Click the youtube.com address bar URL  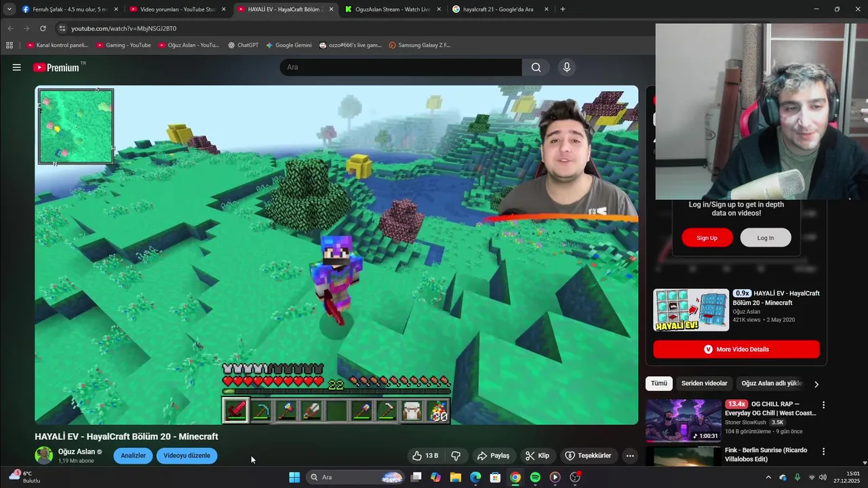[x=124, y=28]
